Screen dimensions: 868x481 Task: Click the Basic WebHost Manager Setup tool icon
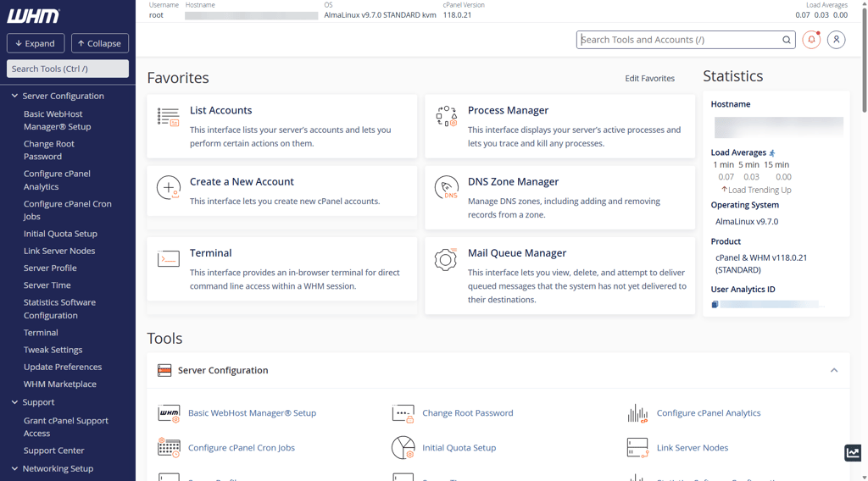[x=169, y=413]
